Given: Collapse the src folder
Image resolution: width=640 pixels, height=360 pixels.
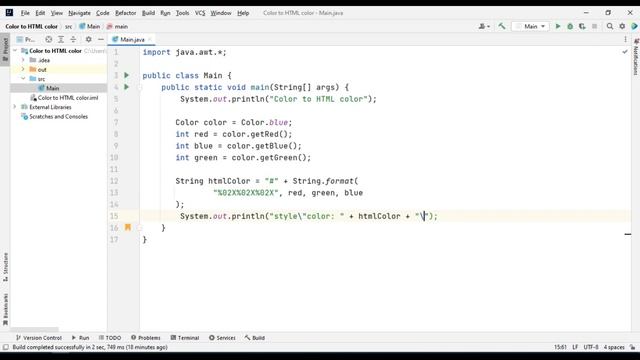Looking at the screenshot, I should (23, 78).
